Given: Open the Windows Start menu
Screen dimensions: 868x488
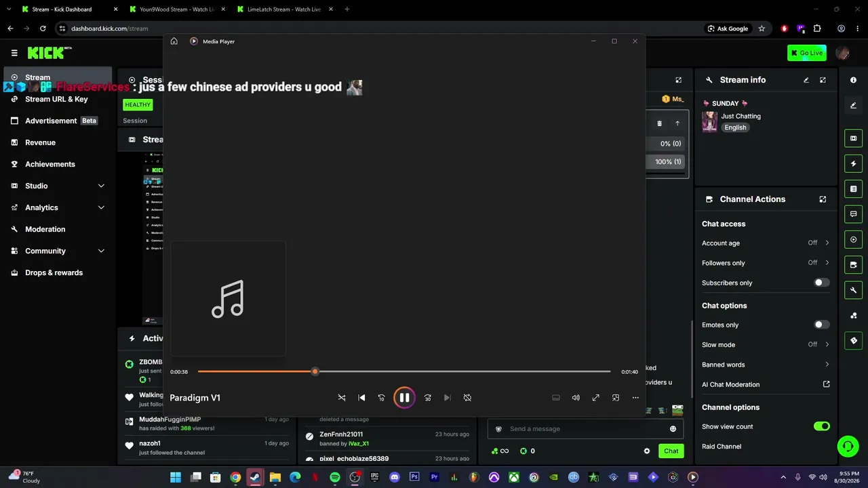Looking at the screenshot, I should (x=176, y=477).
